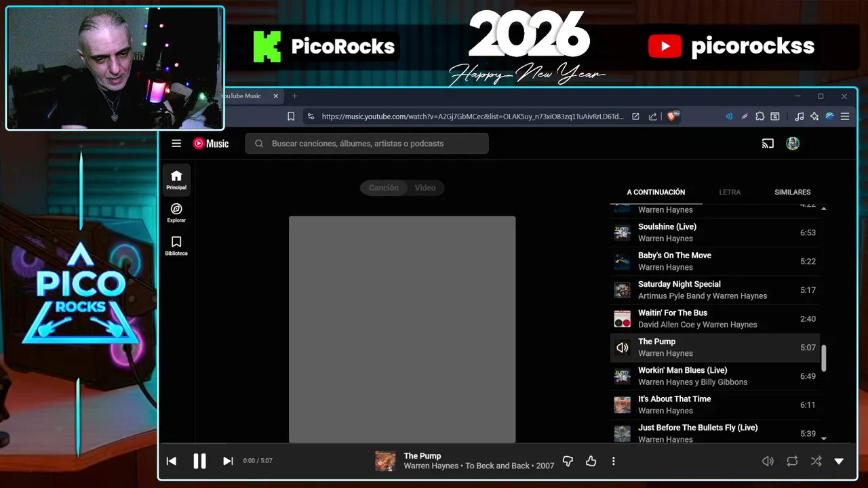Select the A CONTINUACIÓN tab
Screen dimensions: 868x488
656,192
